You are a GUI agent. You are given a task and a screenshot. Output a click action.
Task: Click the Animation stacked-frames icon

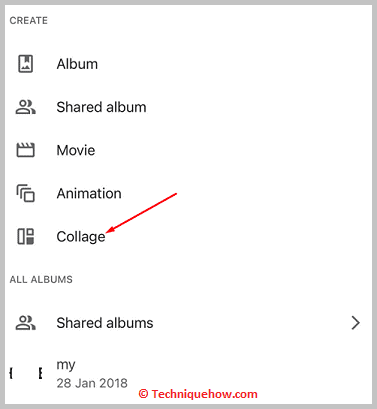click(x=25, y=193)
